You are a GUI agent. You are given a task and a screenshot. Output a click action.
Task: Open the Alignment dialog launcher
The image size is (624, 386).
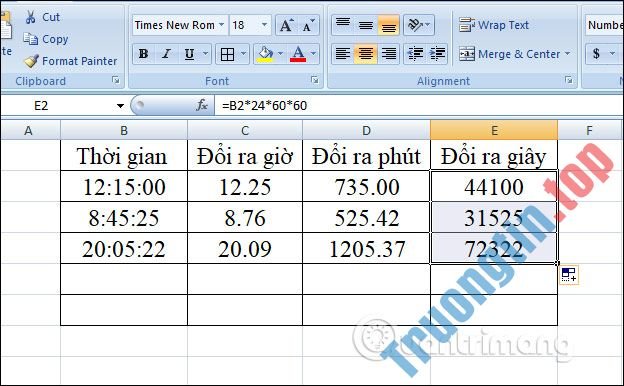click(569, 80)
